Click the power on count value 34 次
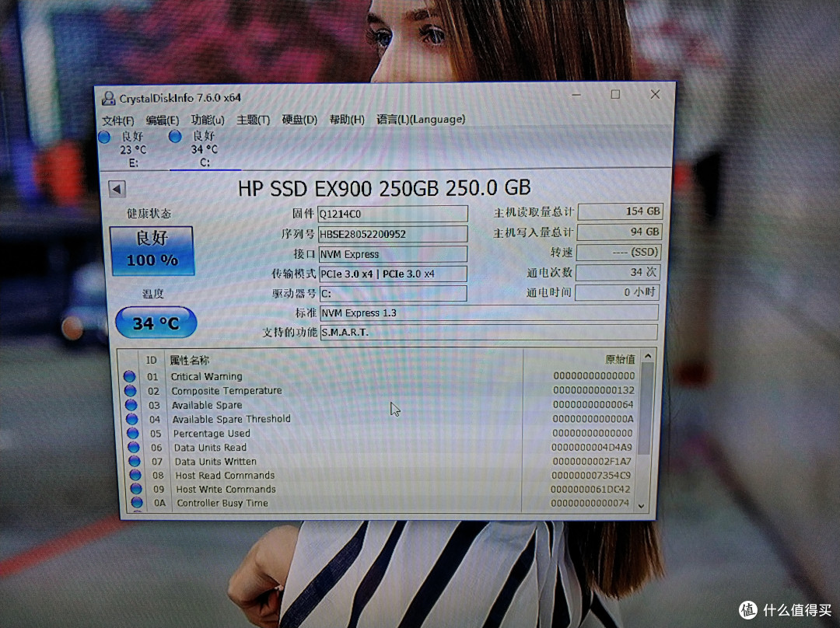Viewport: 840px width, 628px height. coord(618,272)
